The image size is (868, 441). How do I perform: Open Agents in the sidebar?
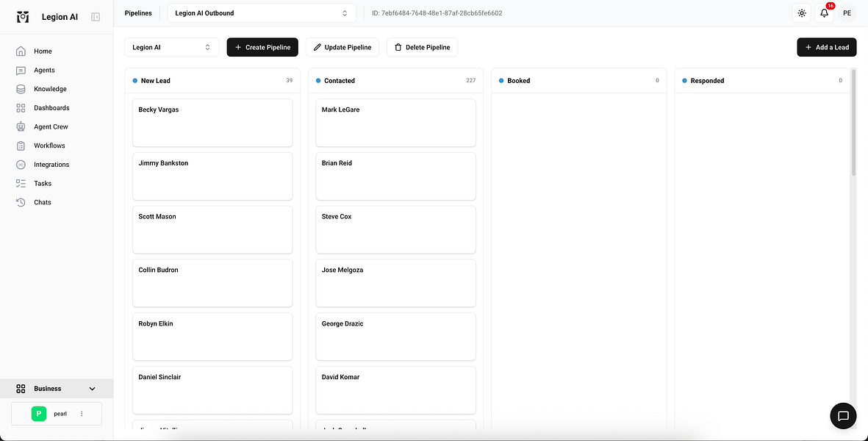[44, 71]
